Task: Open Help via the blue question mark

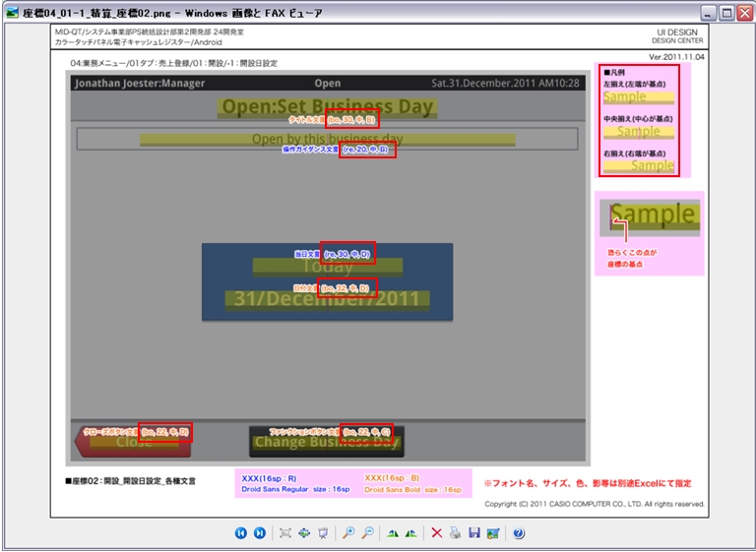Action: [x=519, y=533]
